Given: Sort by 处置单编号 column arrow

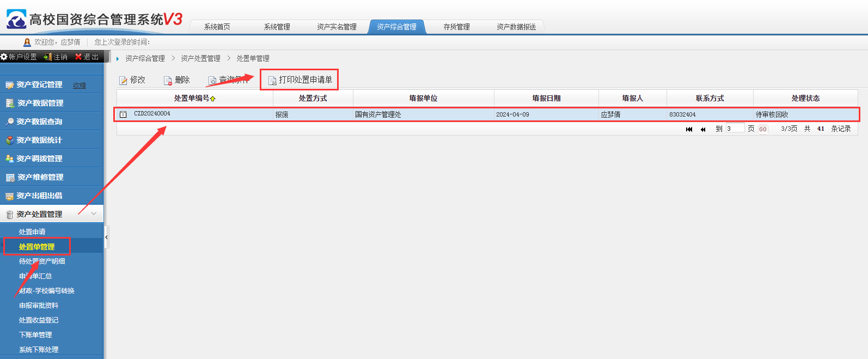Looking at the screenshot, I should [212, 99].
